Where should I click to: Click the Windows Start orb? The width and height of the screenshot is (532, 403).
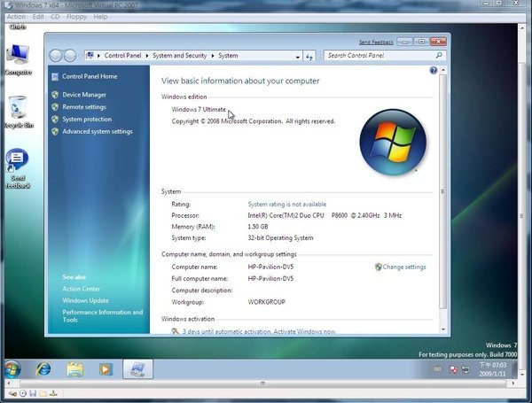12,369
